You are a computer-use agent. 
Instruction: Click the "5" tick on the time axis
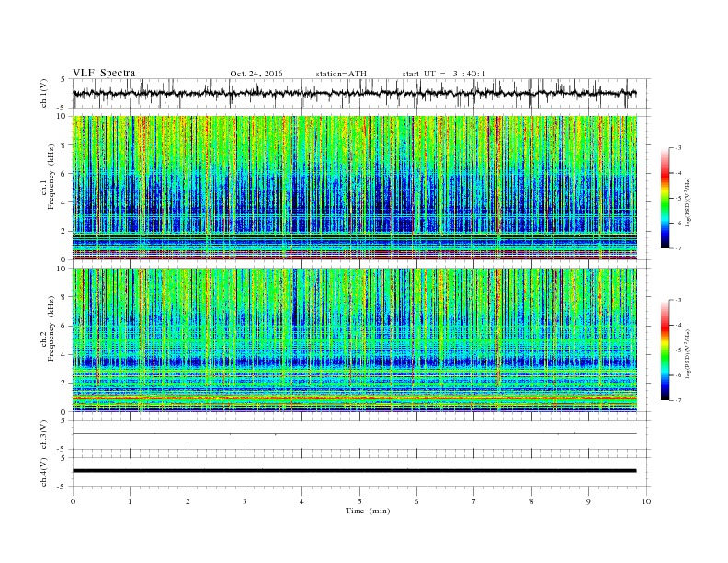[x=359, y=501]
